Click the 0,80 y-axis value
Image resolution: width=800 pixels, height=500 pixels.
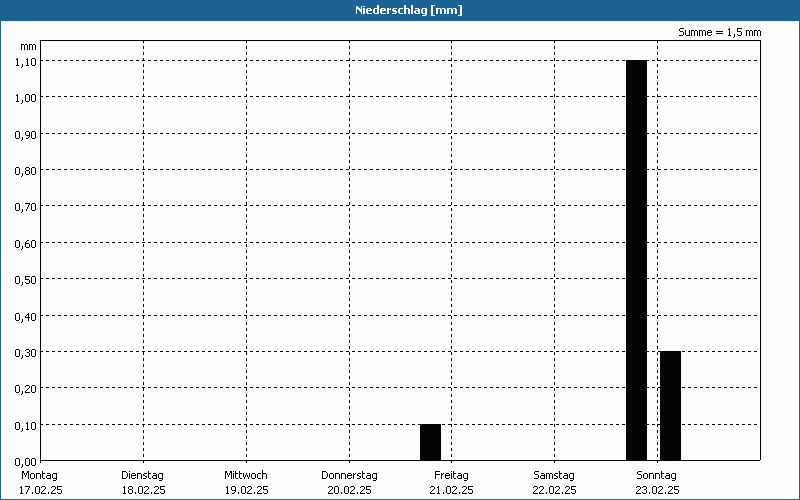tap(26, 170)
